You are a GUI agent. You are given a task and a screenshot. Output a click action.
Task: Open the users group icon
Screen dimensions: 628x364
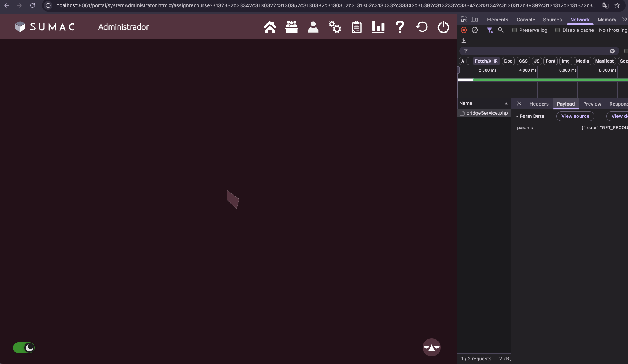[x=291, y=27]
